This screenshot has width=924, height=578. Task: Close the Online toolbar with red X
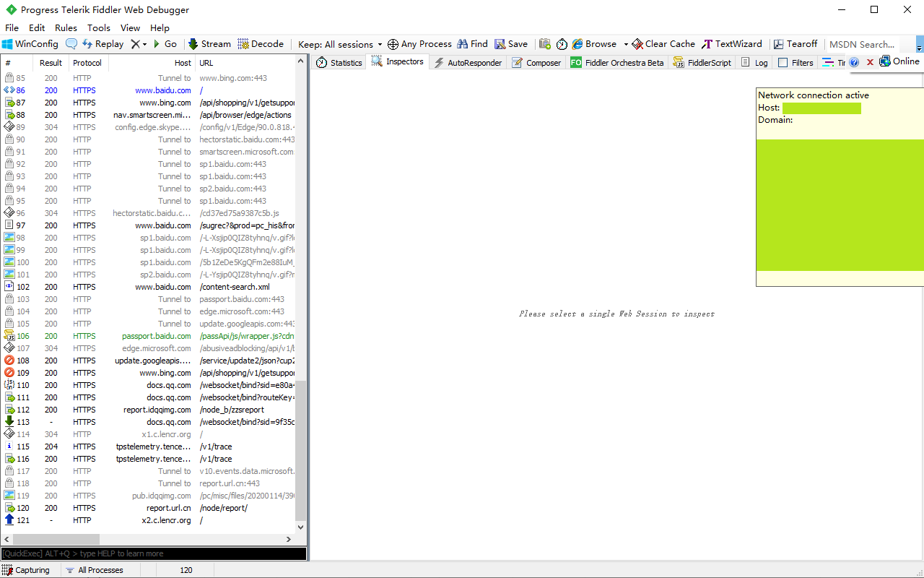click(x=870, y=62)
